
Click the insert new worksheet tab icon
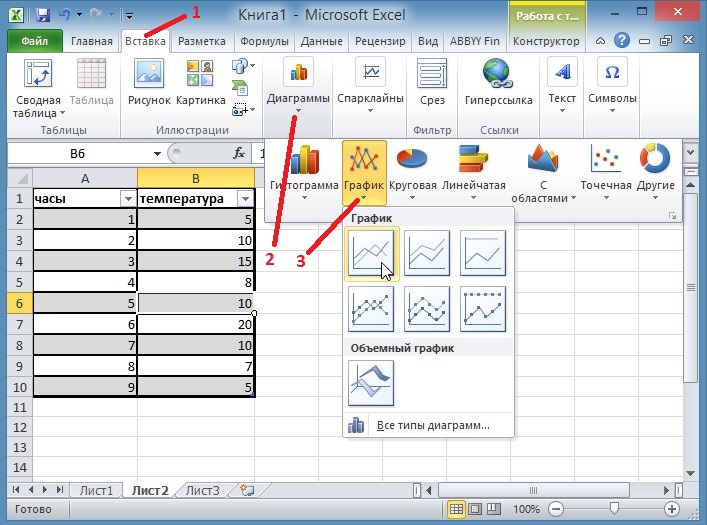pyautogui.click(x=247, y=490)
